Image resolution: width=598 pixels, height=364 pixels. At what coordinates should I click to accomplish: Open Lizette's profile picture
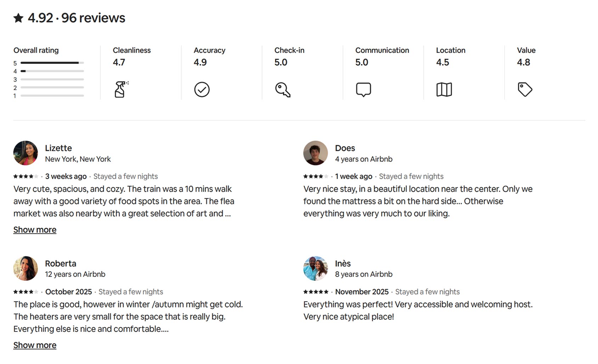25,153
